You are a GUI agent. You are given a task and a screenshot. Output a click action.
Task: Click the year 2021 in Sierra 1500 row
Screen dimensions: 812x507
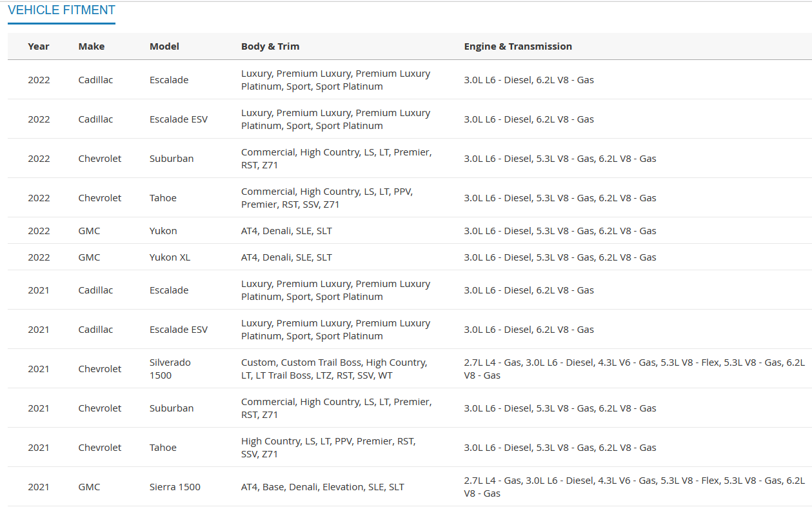39,487
